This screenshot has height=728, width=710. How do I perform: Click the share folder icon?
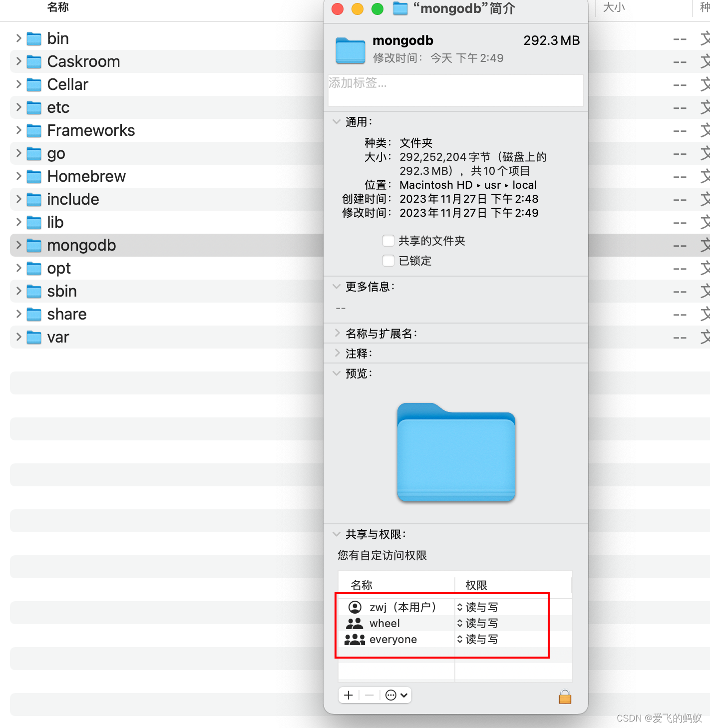coord(34,314)
